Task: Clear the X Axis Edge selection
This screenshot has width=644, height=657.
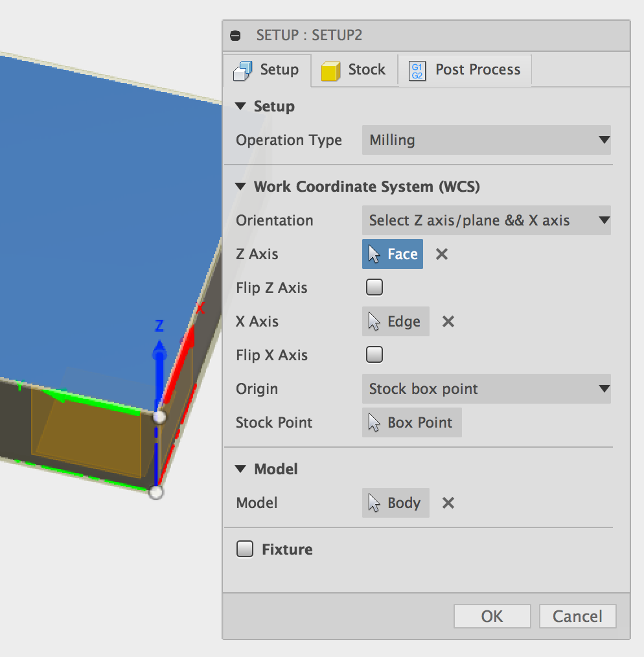Action: coord(448,321)
